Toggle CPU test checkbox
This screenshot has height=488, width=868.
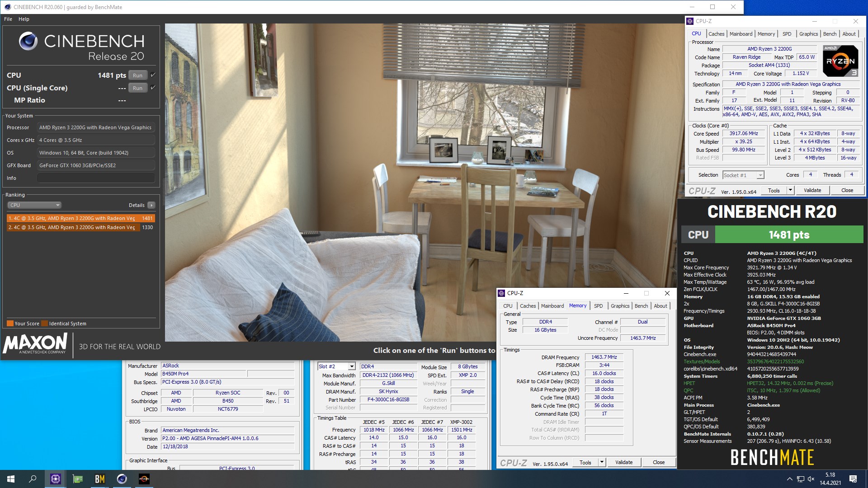(153, 75)
